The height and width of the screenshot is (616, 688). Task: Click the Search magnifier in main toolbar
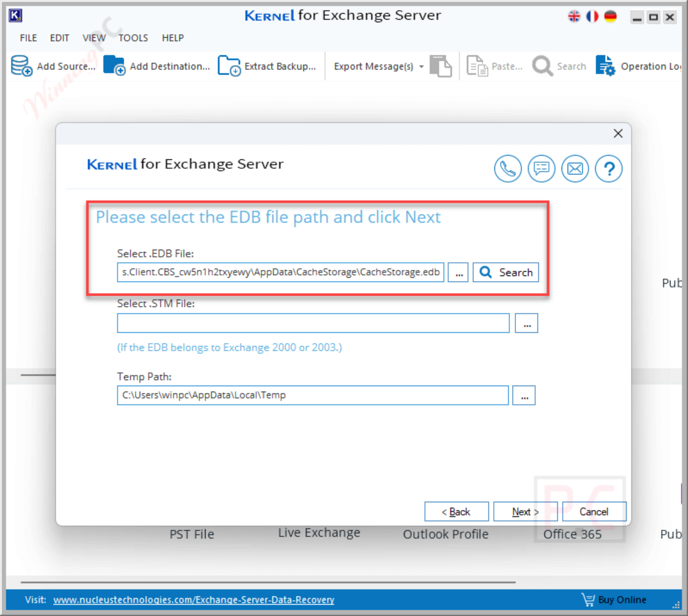point(542,66)
